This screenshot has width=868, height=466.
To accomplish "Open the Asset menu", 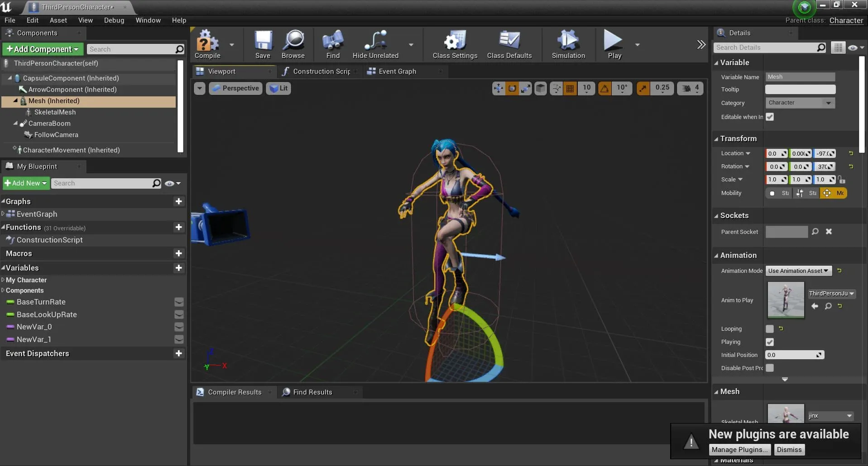I will 58,20.
